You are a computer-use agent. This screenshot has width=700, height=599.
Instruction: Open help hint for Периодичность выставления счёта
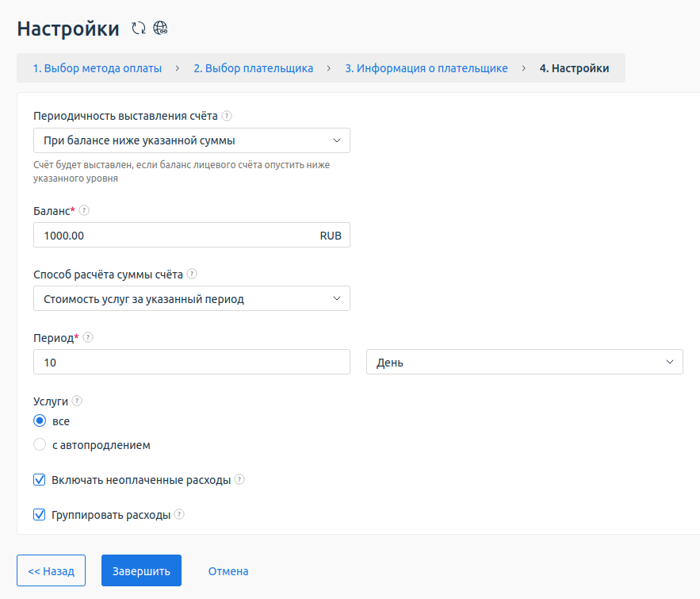[x=227, y=116]
